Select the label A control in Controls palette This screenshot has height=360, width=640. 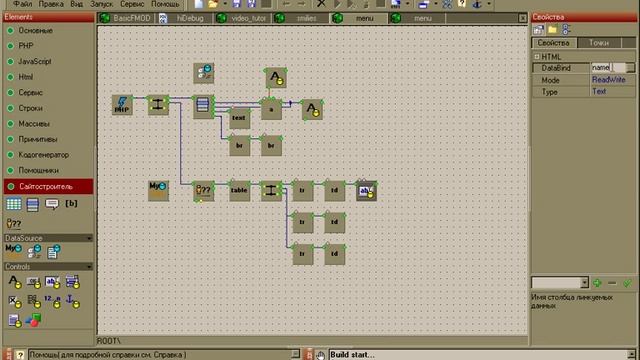[x=15, y=282]
